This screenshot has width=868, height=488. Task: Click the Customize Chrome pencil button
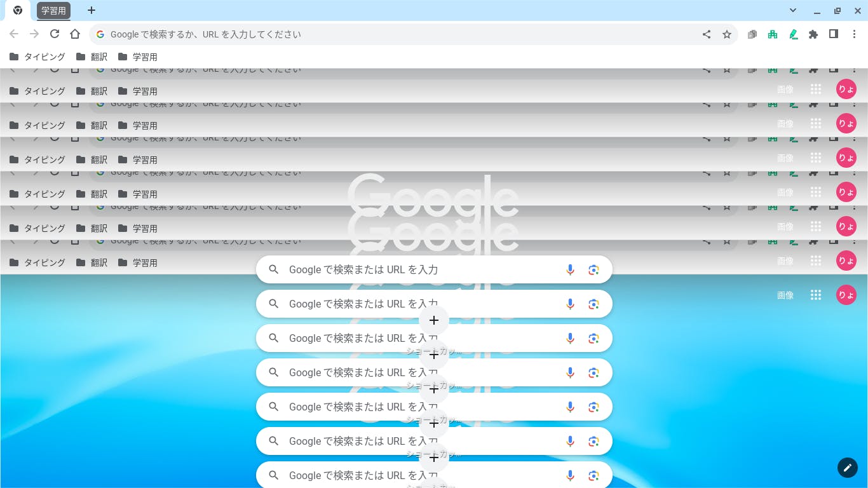847,468
